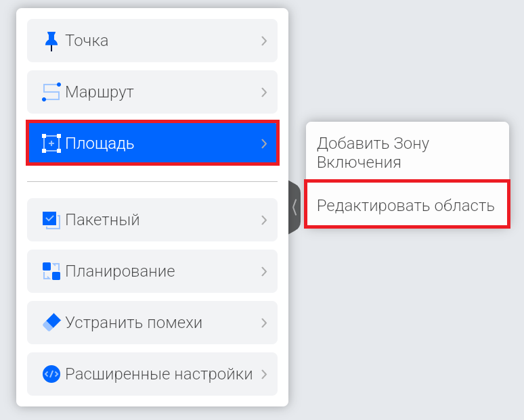Screen dimensions: 524x420
Task: Expand the Точка submenu chevron
Action: pos(264,41)
